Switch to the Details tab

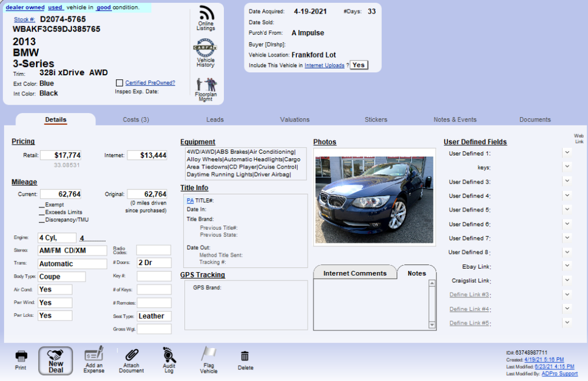55,119
